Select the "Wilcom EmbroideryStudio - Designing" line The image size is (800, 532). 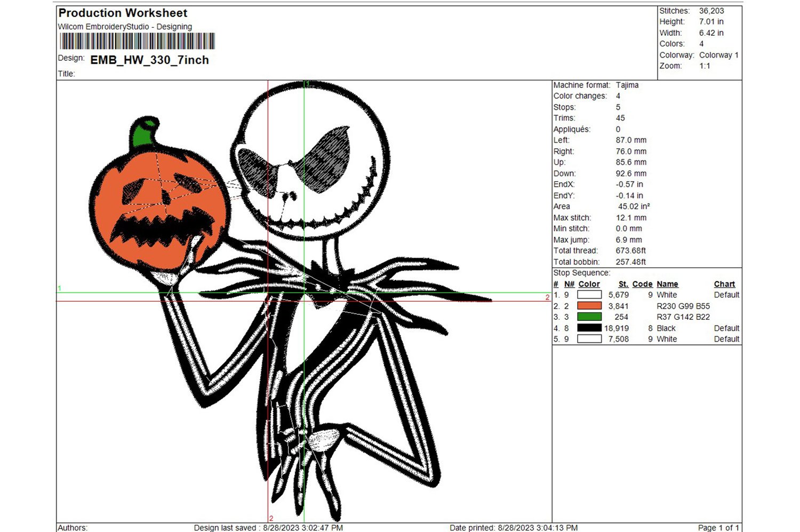point(125,27)
